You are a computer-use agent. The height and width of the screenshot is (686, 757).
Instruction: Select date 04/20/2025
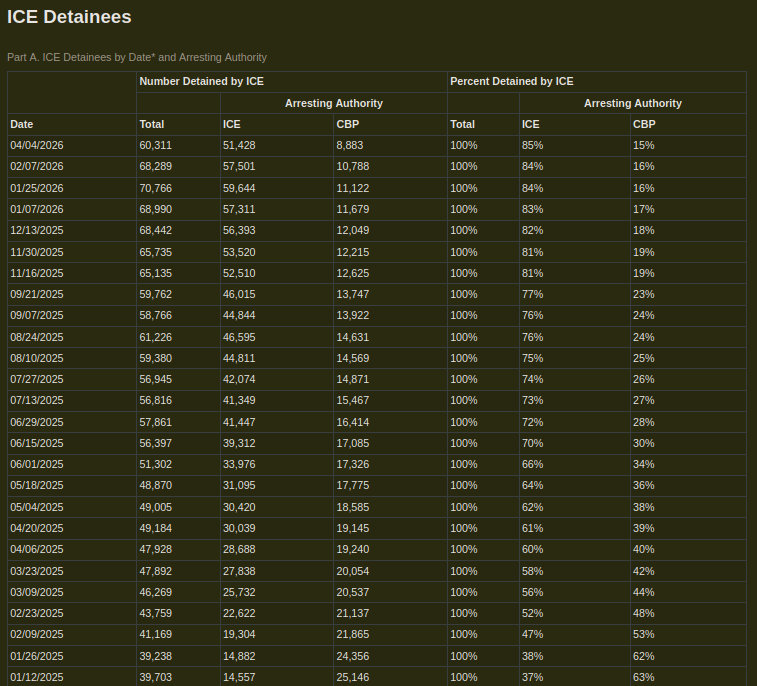[x=37, y=529]
